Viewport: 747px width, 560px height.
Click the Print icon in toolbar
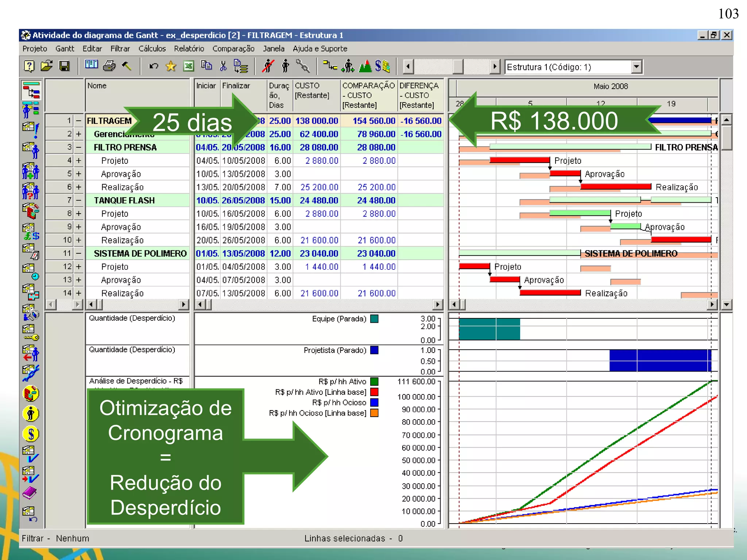coord(109,66)
